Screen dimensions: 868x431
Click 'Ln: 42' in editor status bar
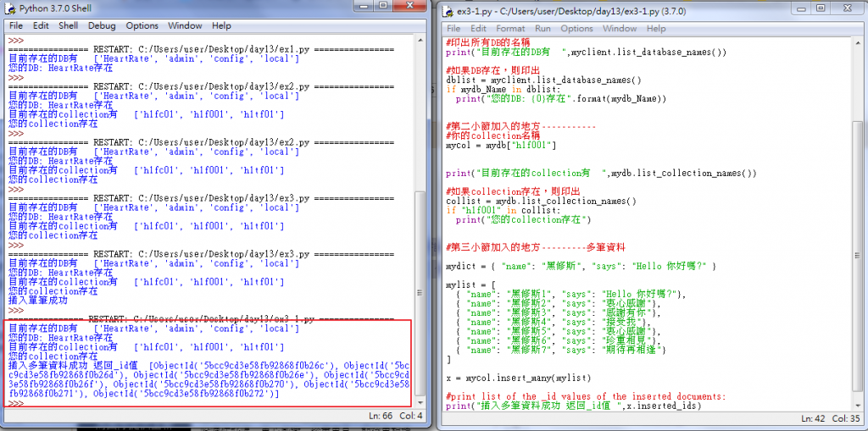click(814, 418)
